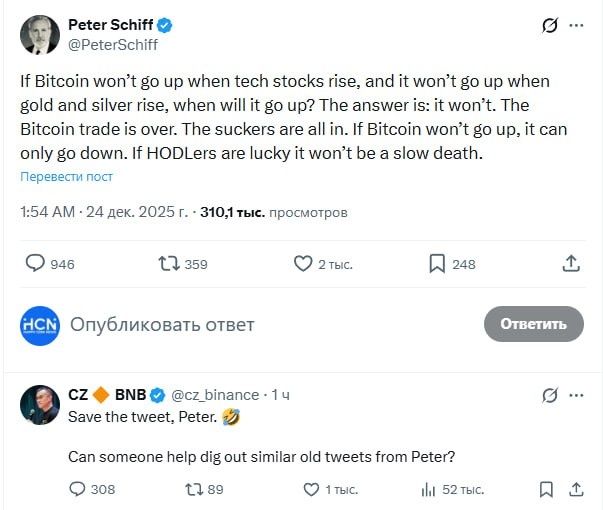Like Peter Schiff's tweet with the heart
603x510 pixels.
click(x=303, y=263)
